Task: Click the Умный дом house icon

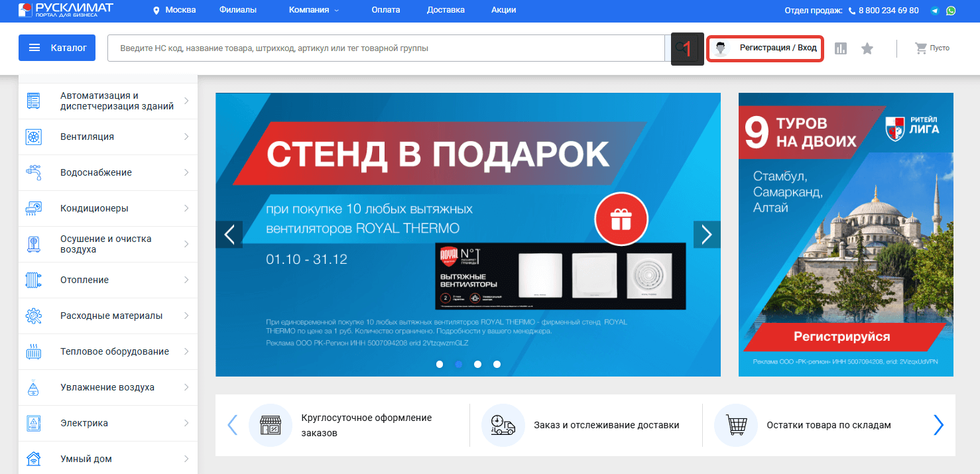Action: pyautogui.click(x=33, y=459)
